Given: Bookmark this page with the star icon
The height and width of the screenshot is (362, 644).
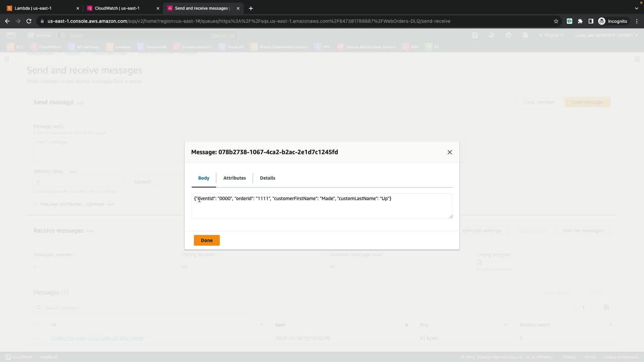Looking at the screenshot, I should coord(556,21).
